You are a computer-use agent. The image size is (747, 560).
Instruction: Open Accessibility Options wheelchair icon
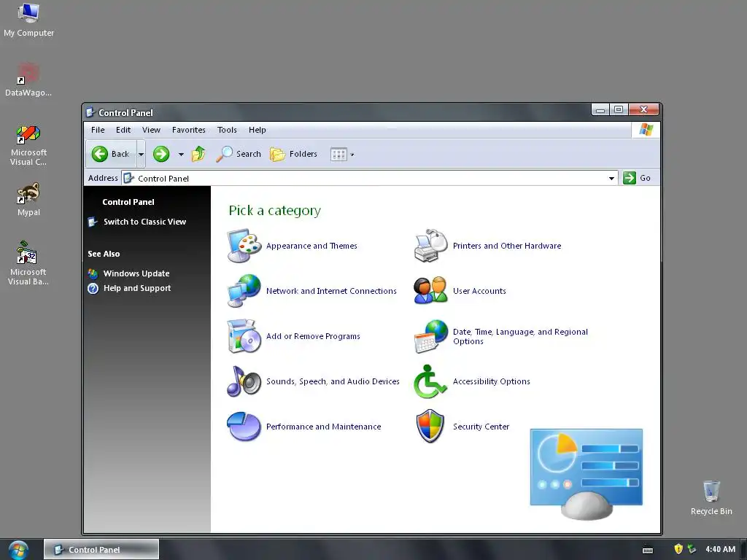coord(430,381)
